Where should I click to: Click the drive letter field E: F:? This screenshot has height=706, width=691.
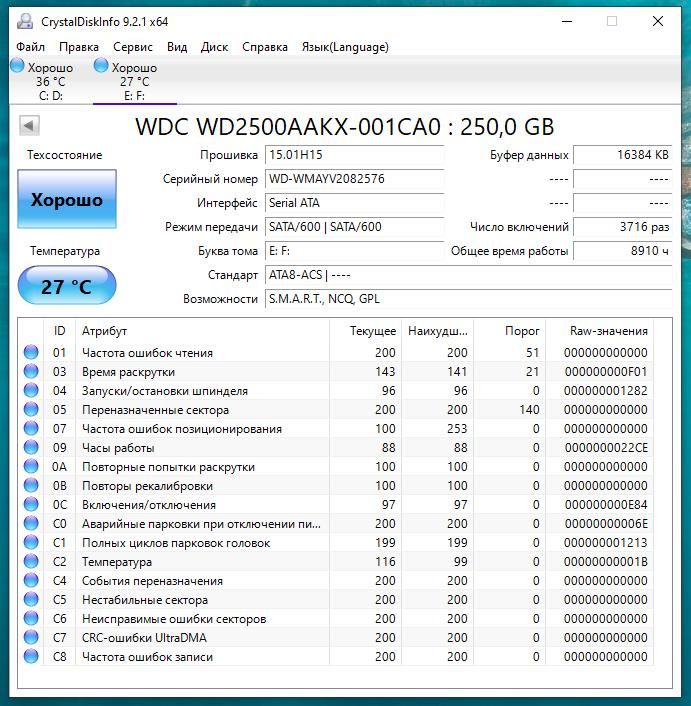pyautogui.click(x=355, y=251)
